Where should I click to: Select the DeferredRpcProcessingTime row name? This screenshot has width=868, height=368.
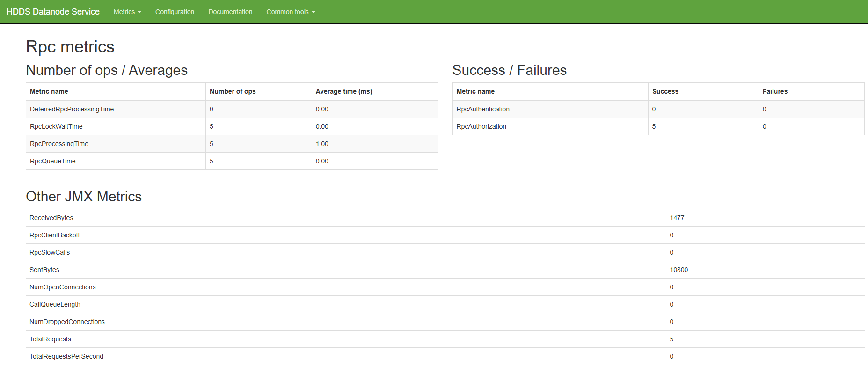coord(72,109)
